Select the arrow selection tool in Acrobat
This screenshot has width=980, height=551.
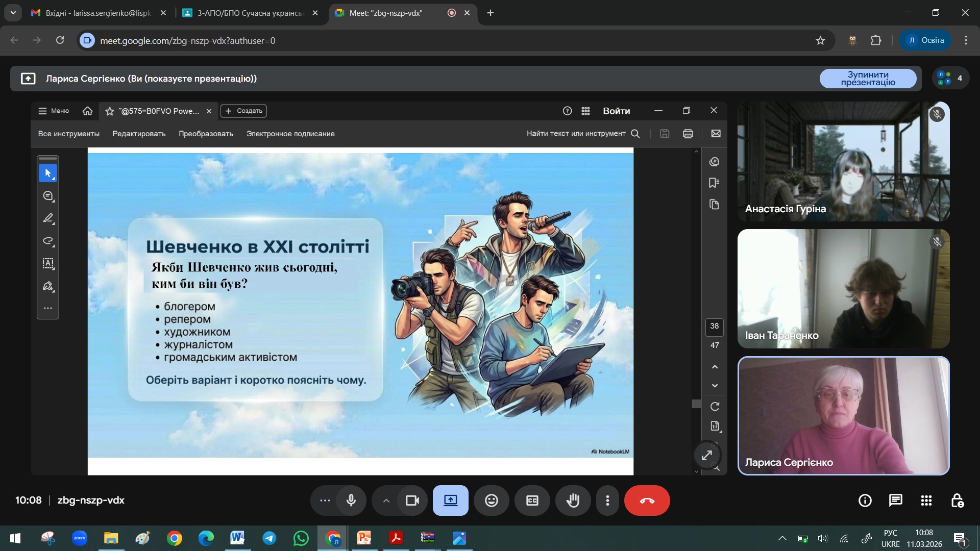click(48, 173)
